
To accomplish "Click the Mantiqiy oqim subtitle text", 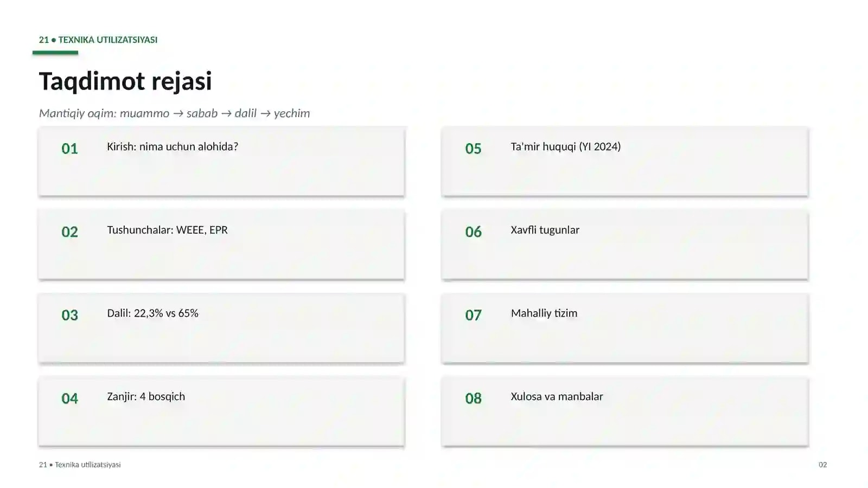I will tap(175, 113).
